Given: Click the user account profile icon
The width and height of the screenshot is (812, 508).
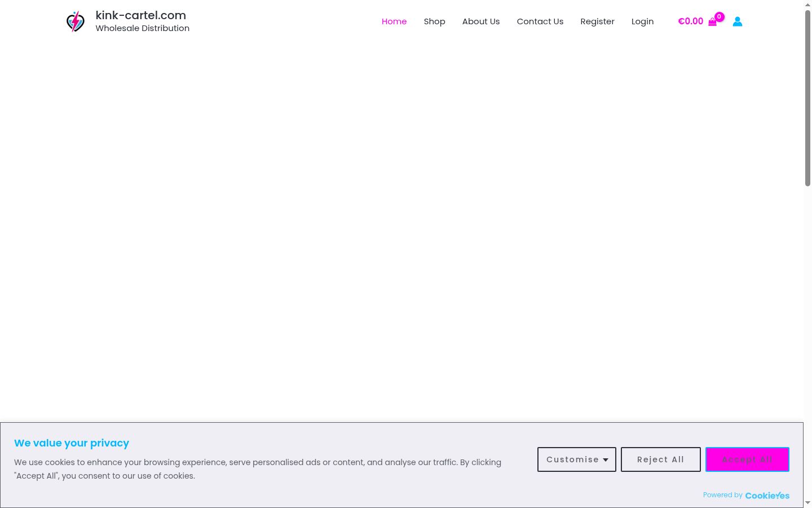Looking at the screenshot, I should pyautogui.click(x=738, y=21).
